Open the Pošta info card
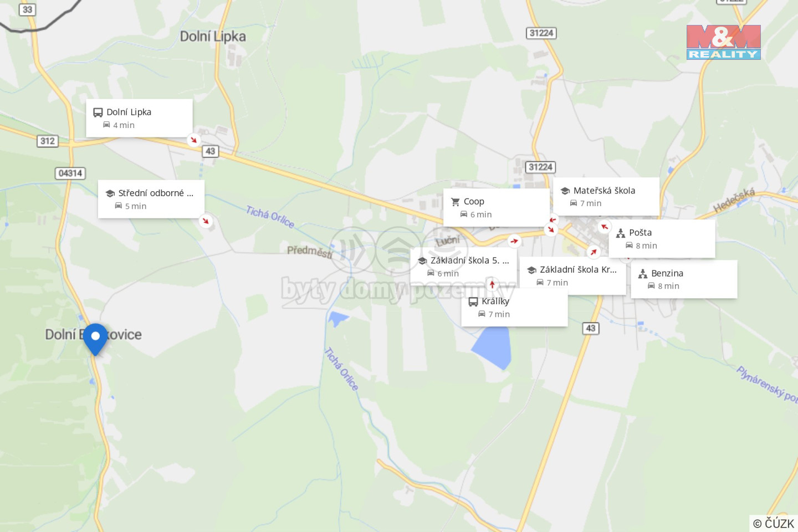Image resolution: width=798 pixels, height=532 pixels. tap(662, 238)
